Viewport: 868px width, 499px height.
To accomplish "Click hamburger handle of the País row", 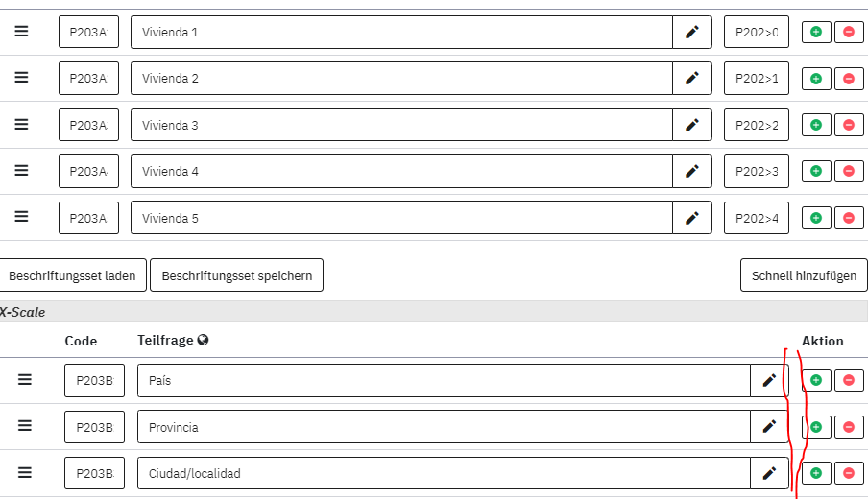I will pos(25,380).
